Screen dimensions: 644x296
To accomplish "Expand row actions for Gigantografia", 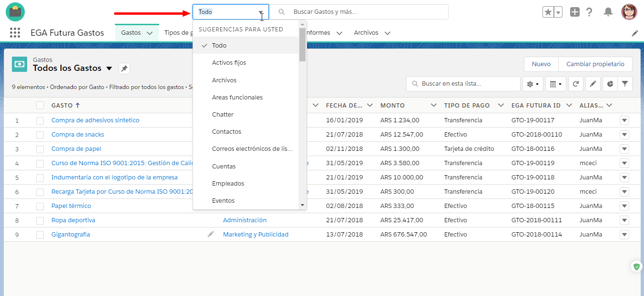I will pyautogui.click(x=624, y=235).
